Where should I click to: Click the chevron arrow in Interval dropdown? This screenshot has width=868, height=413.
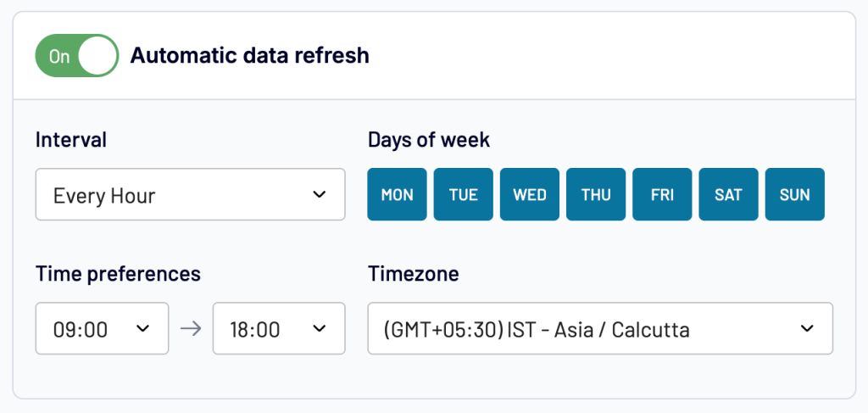coord(319,195)
